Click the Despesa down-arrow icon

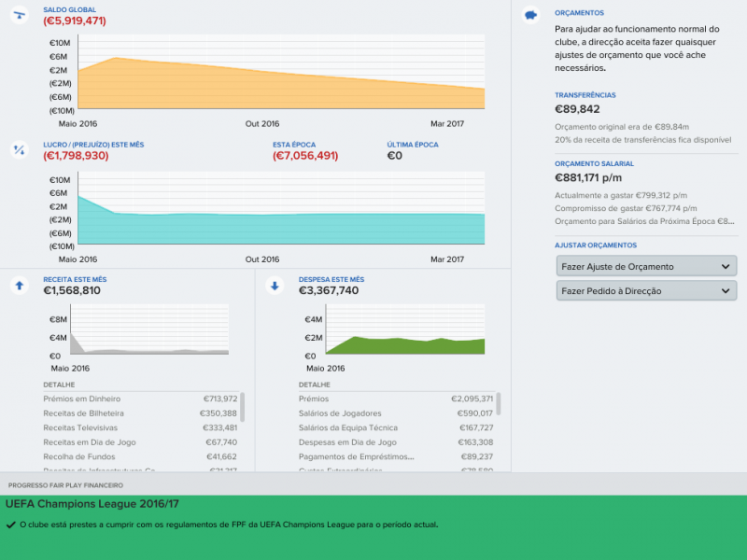point(275,286)
